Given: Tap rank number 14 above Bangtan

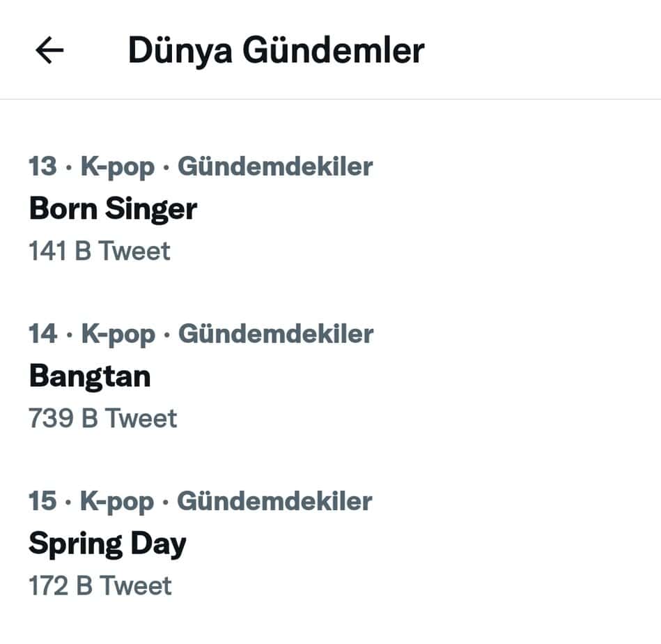Looking at the screenshot, I should (42, 334).
